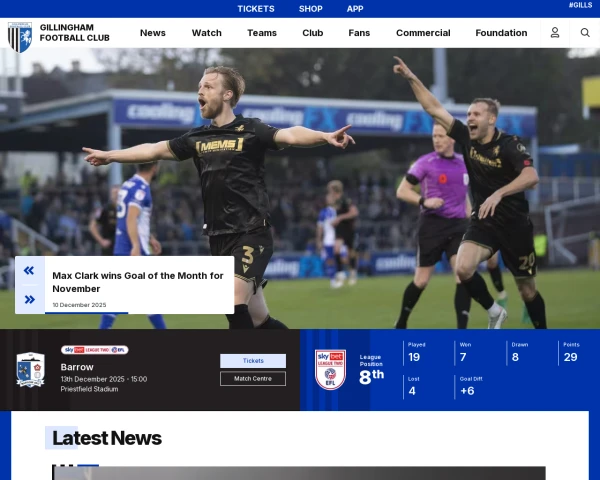Open the SHOP link in top bar
Image resolution: width=600 pixels, height=480 pixels.
click(311, 9)
